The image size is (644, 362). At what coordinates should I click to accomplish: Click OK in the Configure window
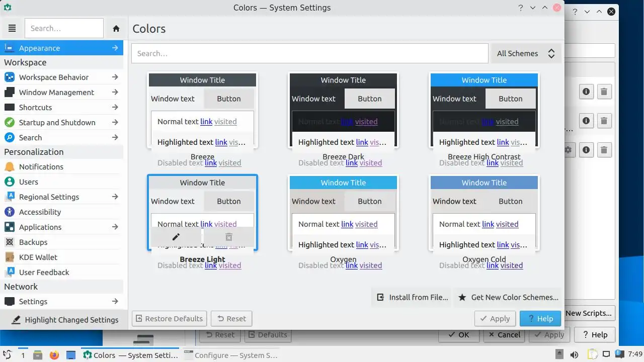tap(458, 335)
